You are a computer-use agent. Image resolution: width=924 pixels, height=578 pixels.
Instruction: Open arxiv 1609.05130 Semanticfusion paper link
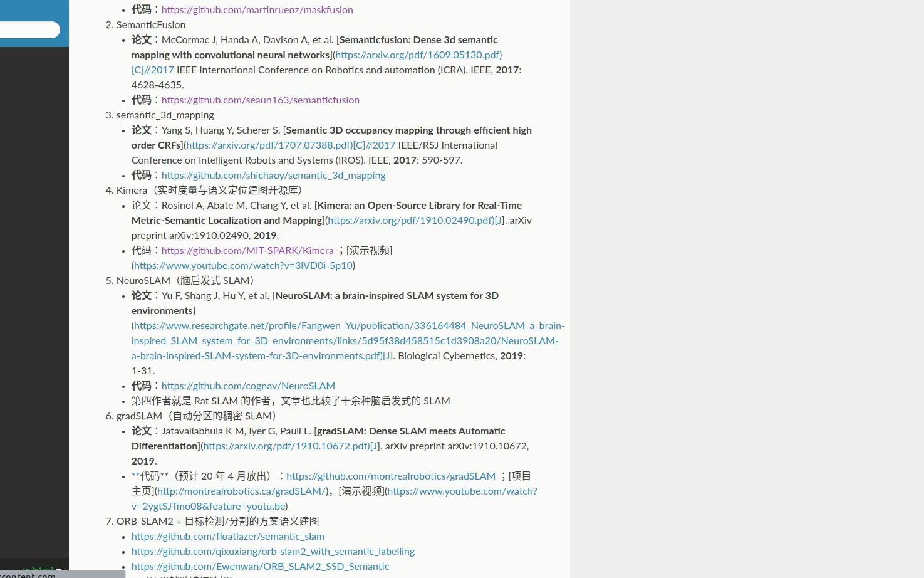418,55
